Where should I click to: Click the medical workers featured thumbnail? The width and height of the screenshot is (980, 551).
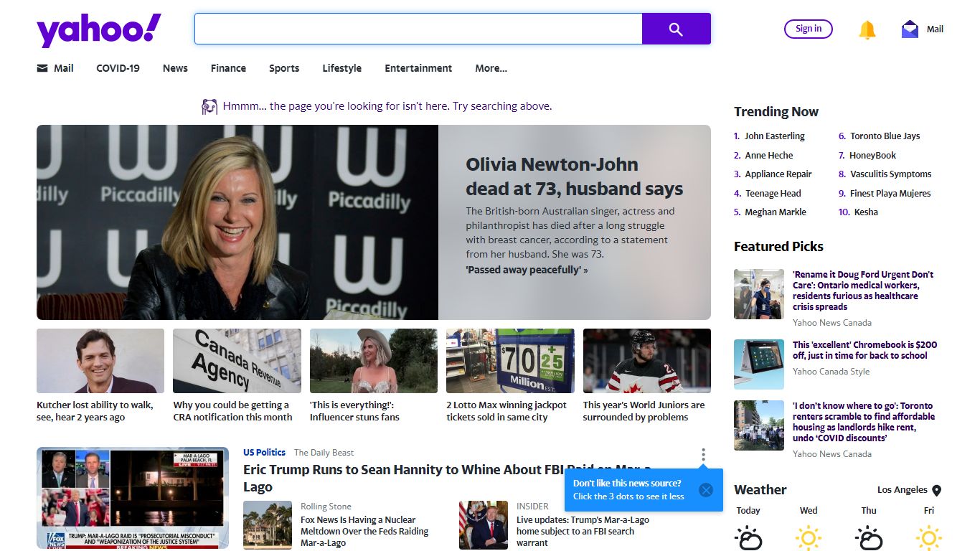point(759,294)
